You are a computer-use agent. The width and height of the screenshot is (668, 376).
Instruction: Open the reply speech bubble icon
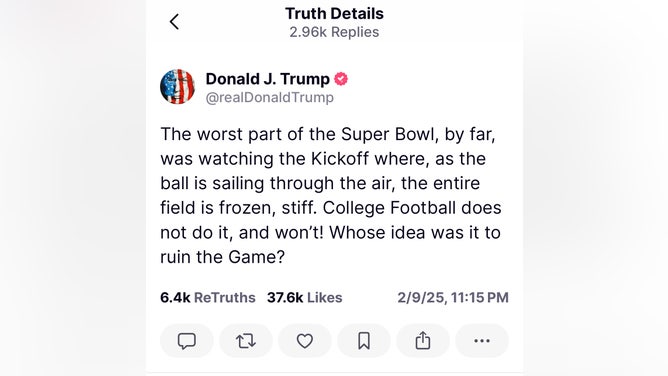(187, 341)
